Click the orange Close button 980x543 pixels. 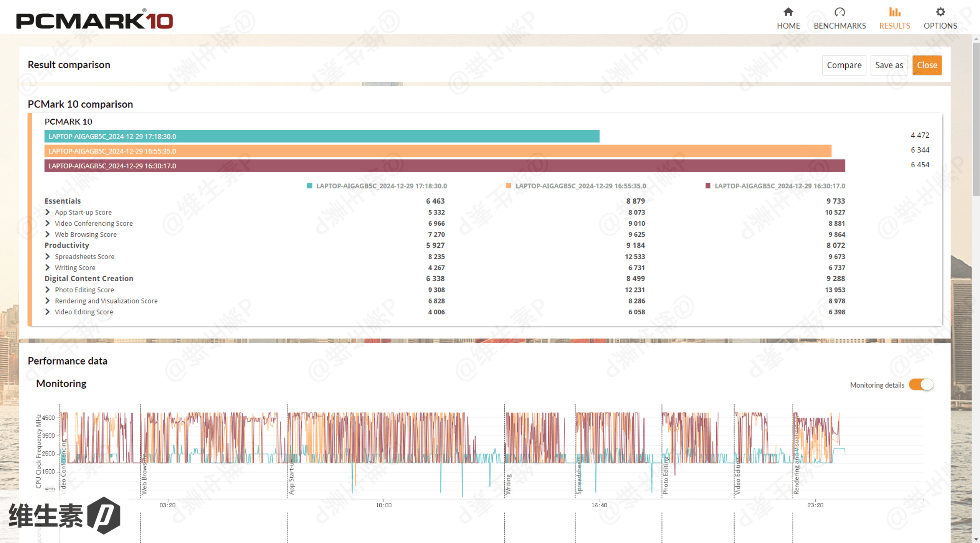coord(927,65)
